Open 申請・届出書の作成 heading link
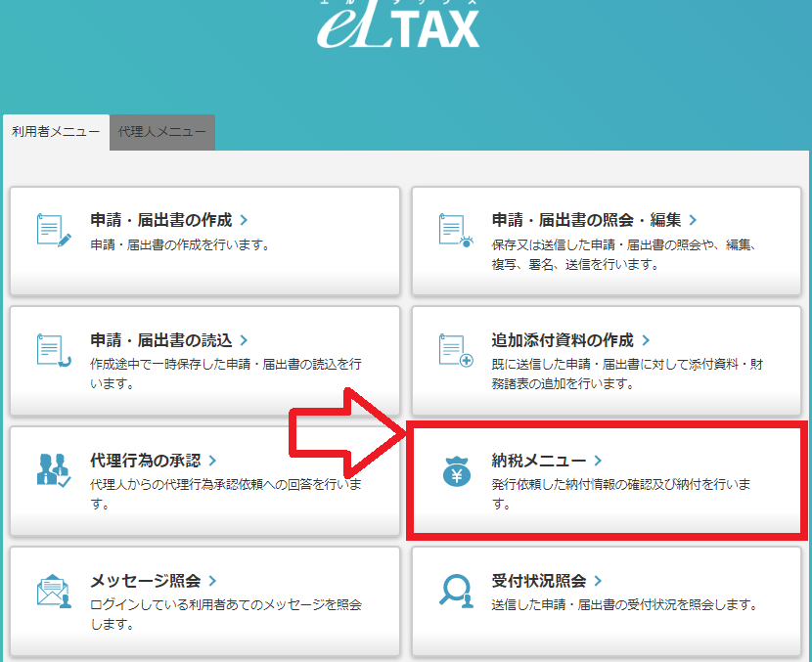 coord(161,220)
